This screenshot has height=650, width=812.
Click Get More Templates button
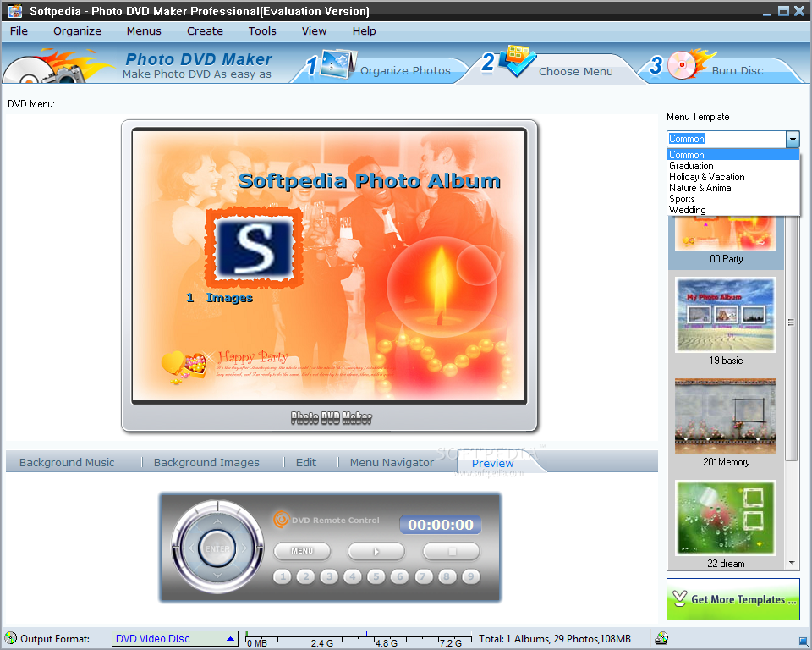tap(732, 599)
